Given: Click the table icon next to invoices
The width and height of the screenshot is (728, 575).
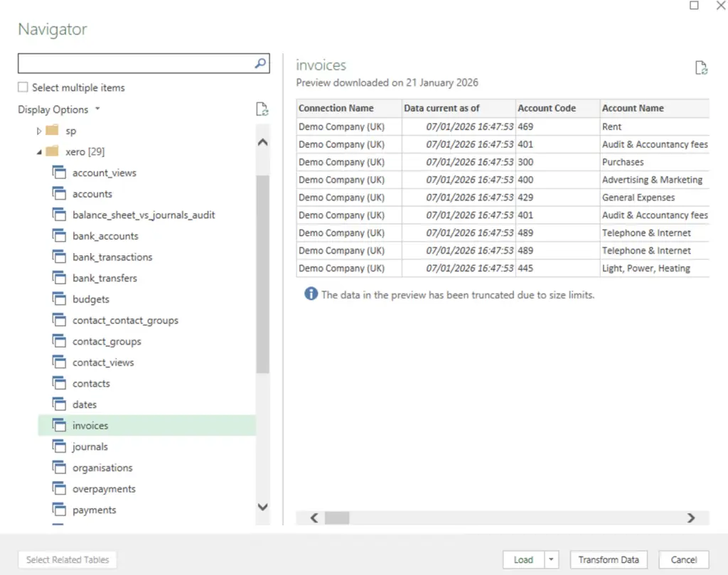Looking at the screenshot, I should point(59,425).
